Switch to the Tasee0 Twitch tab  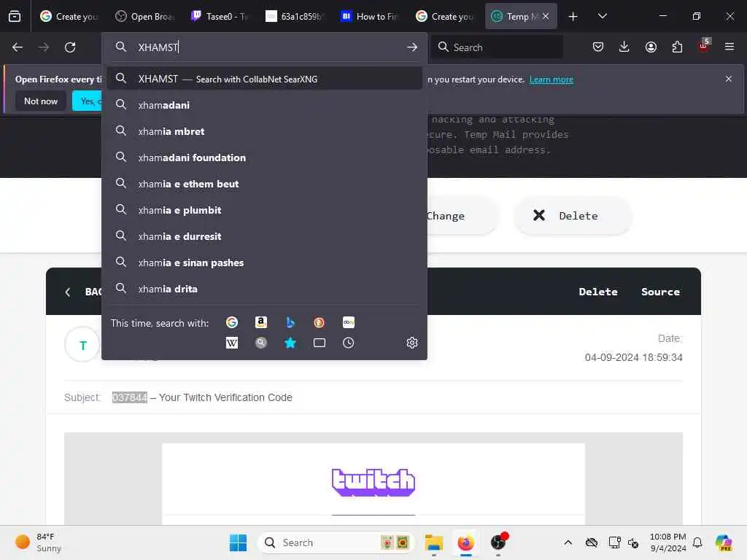coord(220,16)
